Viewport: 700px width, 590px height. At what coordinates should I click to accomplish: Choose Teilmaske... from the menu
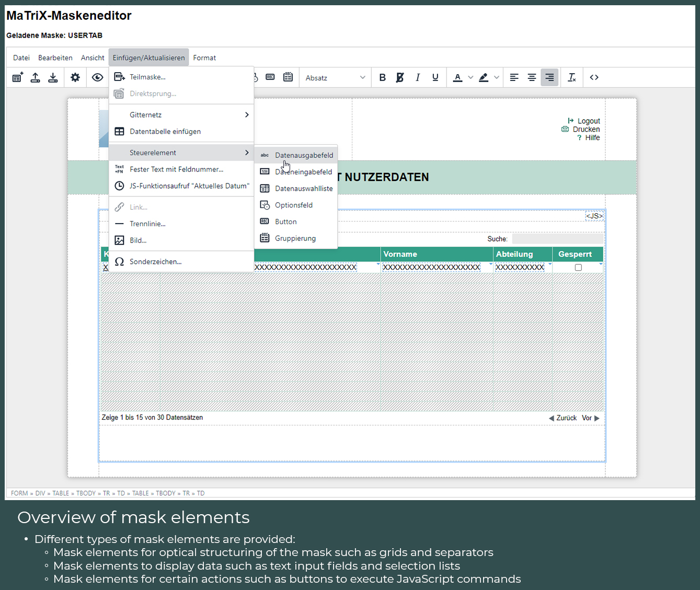pos(181,77)
